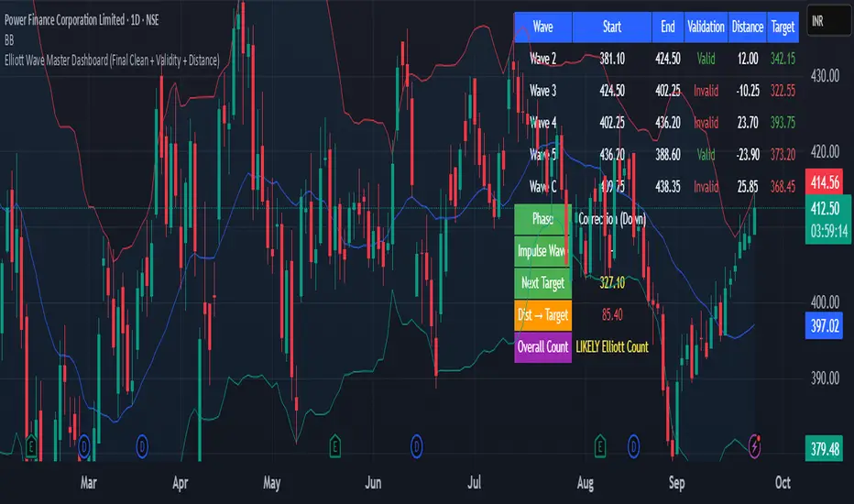Click the 420.00 price scale label

point(825,152)
